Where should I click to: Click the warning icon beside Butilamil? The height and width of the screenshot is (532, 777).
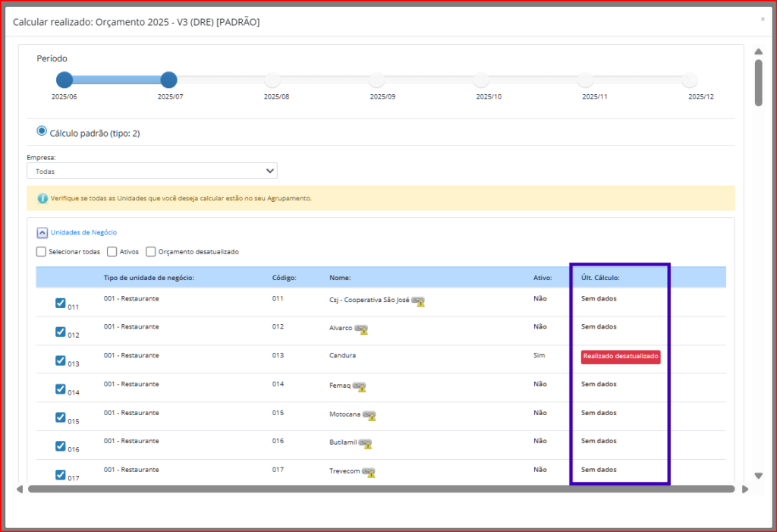pos(365,444)
